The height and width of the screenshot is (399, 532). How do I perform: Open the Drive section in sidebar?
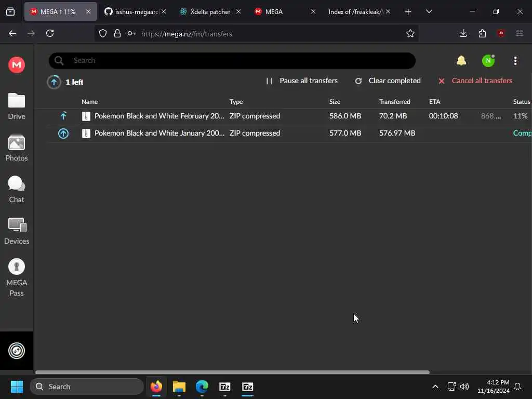[x=17, y=107]
